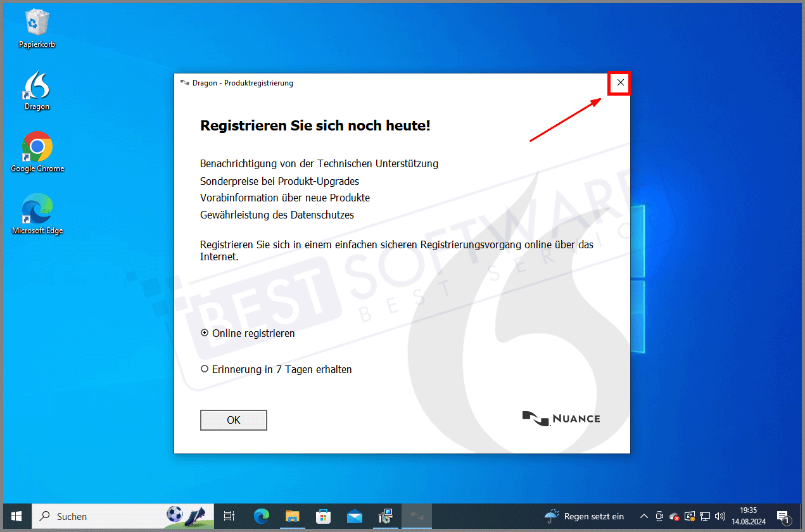Click the volume speaker icon in the tray
The width and height of the screenshot is (805, 532).
point(720,516)
